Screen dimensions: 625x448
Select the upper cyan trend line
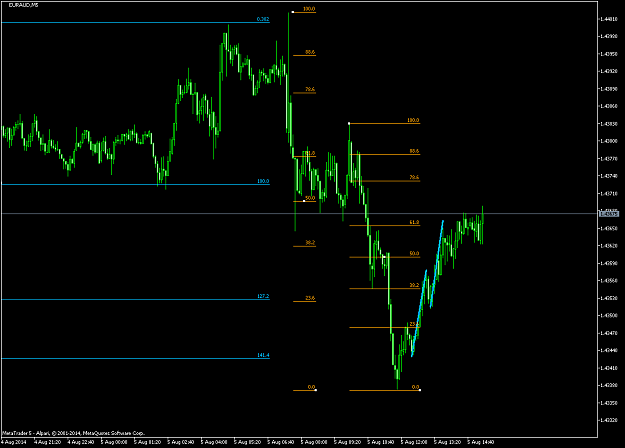(437, 264)
